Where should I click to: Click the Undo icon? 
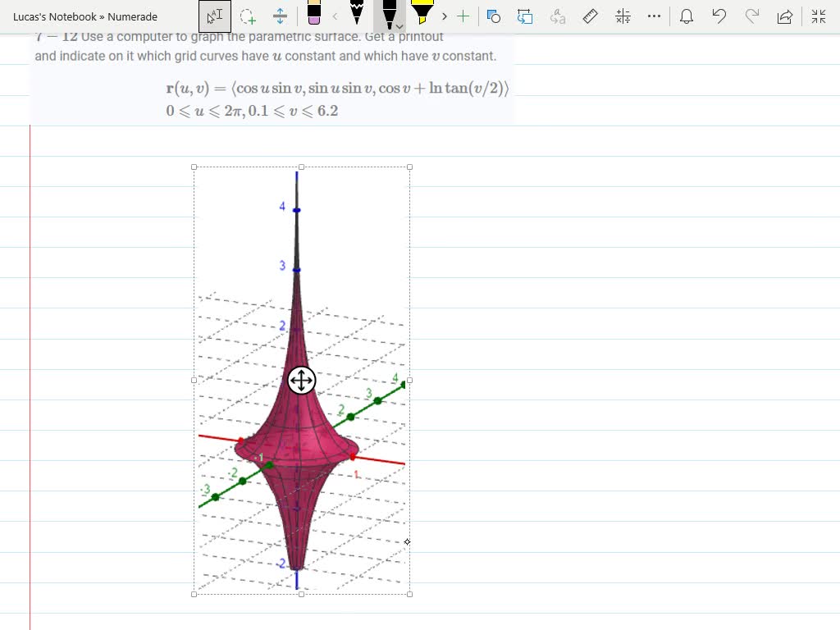point(719,16)
